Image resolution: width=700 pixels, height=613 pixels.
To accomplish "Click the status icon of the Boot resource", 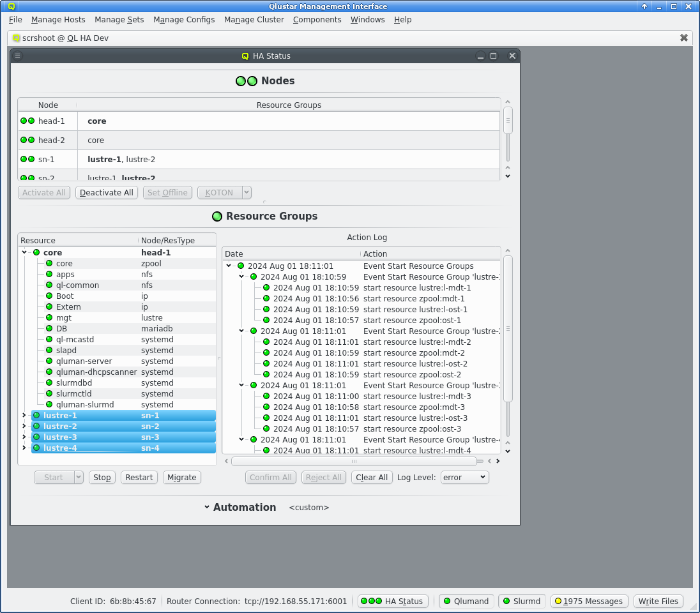I will (49, 296).
